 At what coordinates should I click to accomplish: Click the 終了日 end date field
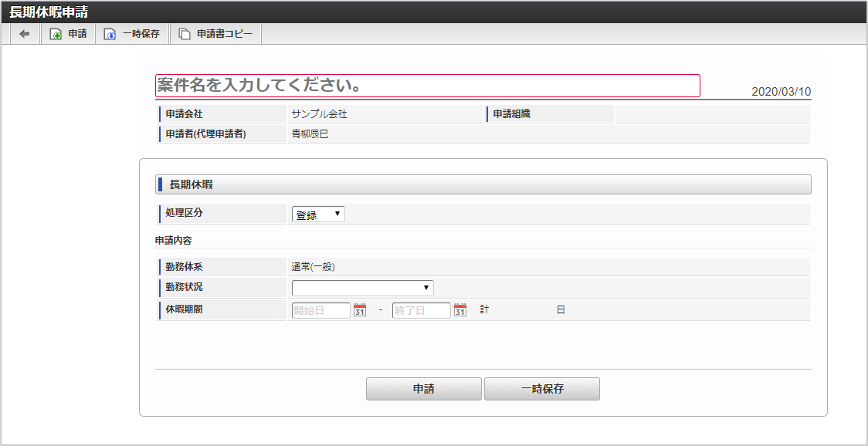(x=421, y=310)
